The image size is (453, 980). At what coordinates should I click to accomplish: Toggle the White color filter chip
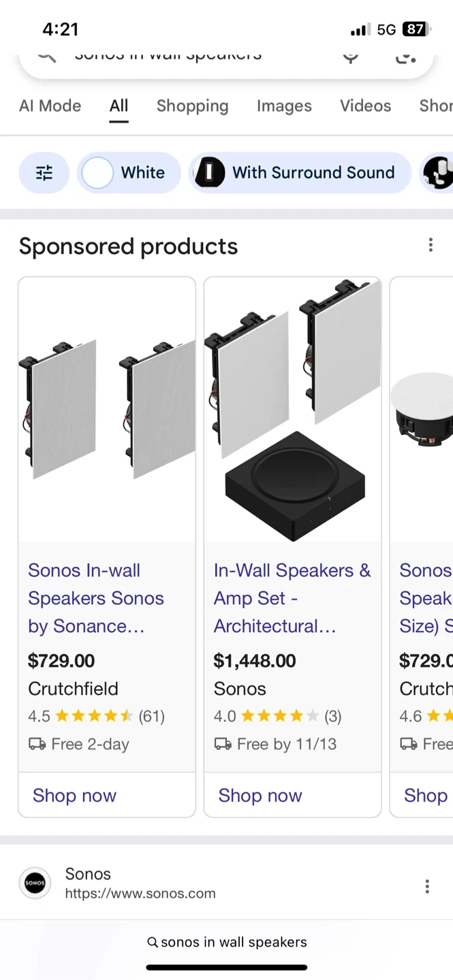point(129,173)
